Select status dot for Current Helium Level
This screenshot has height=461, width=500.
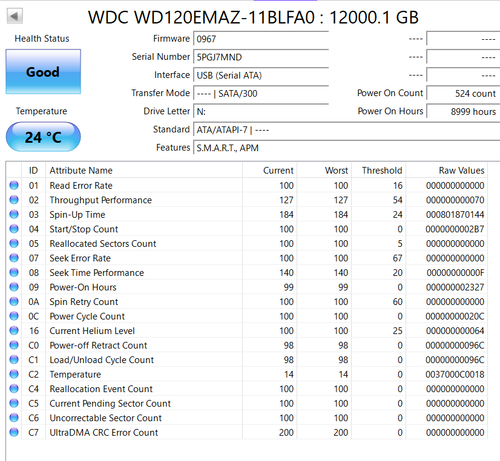click(x=14, y=330)
